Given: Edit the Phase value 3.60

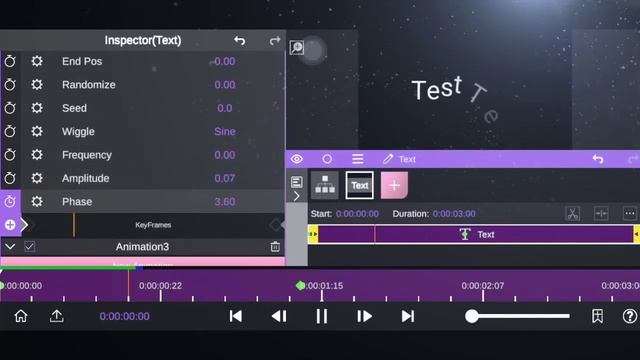Looking at the screenshot, I should 224,201.
